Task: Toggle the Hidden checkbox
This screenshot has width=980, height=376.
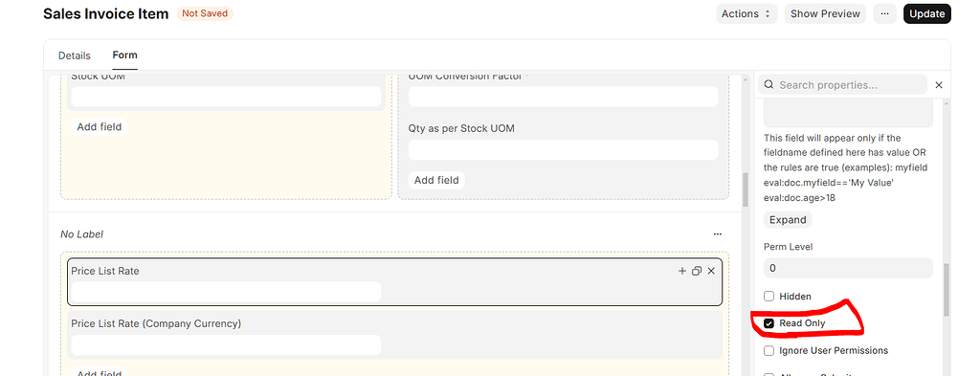Action: [769, 296]
